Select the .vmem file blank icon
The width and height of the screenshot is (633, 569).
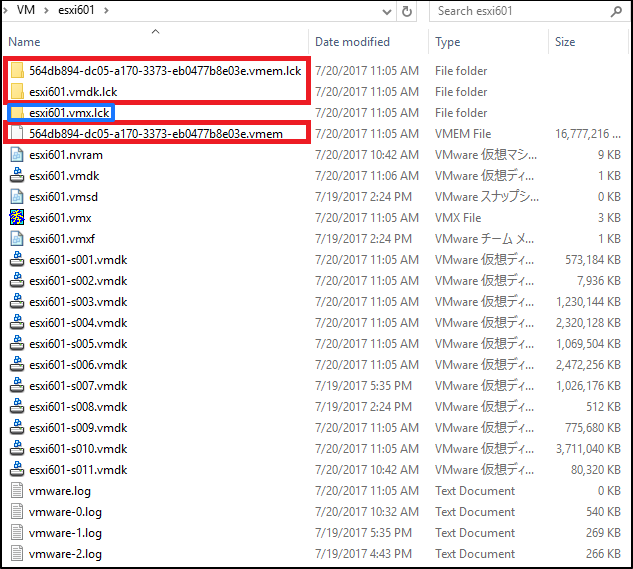pyautogui.click(x=17, y=133)
